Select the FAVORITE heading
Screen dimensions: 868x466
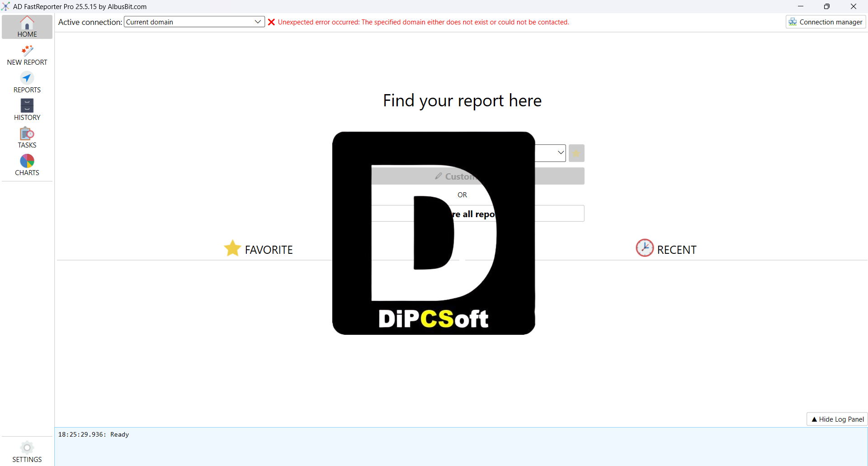click(269, 250)
